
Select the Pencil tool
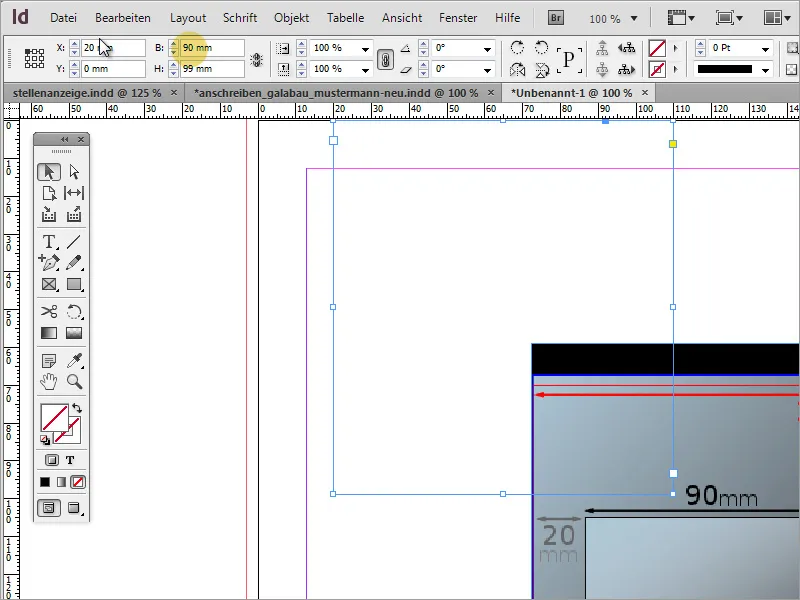[74, 263]
